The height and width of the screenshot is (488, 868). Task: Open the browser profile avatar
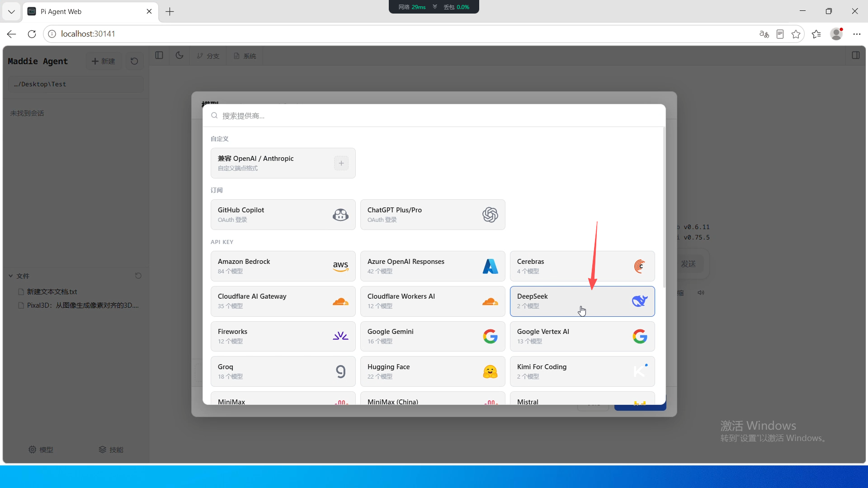click(x=836, y=34)
